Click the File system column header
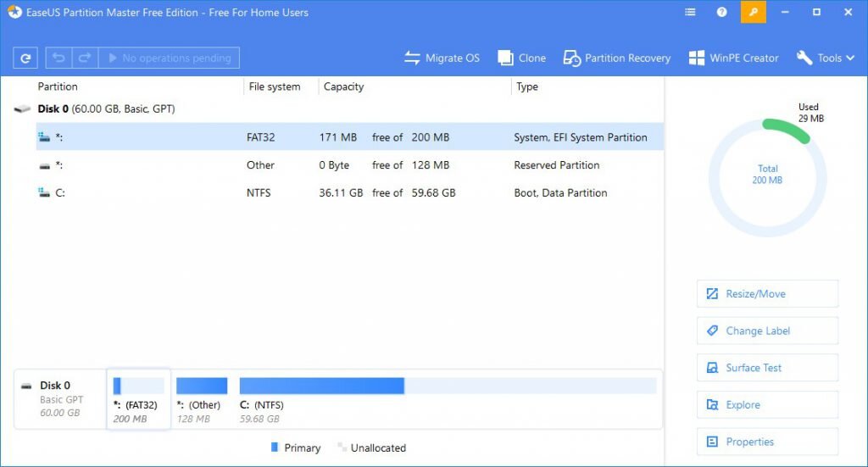Image resolution: width=868 pixels, height=467 pixels. pyautogui.click(x=275, y=86)
